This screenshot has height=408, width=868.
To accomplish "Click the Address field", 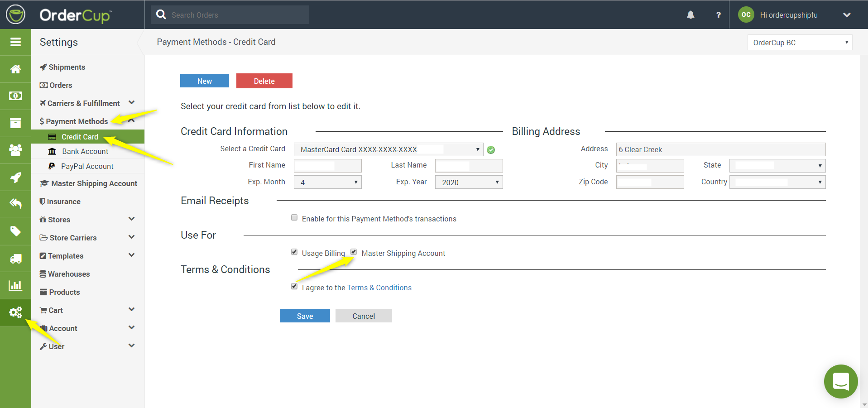I will coord(721,149).
